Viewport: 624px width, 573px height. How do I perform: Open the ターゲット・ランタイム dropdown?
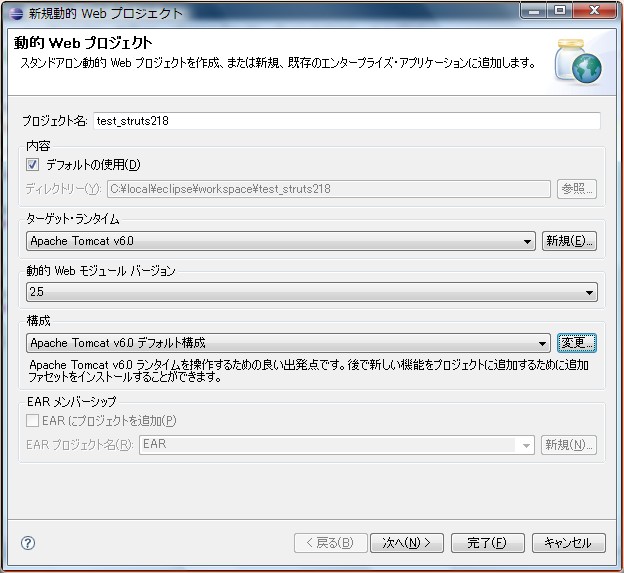[281, 241]
